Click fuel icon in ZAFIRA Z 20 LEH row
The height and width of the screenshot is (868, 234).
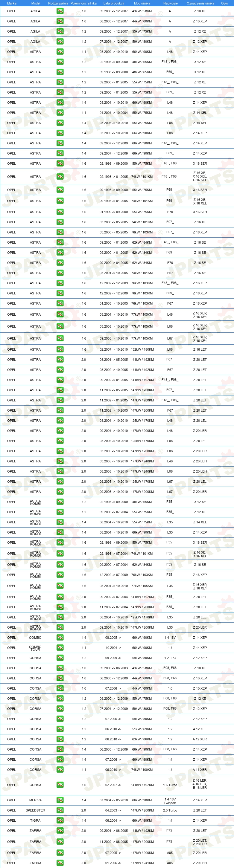[60, 863]
